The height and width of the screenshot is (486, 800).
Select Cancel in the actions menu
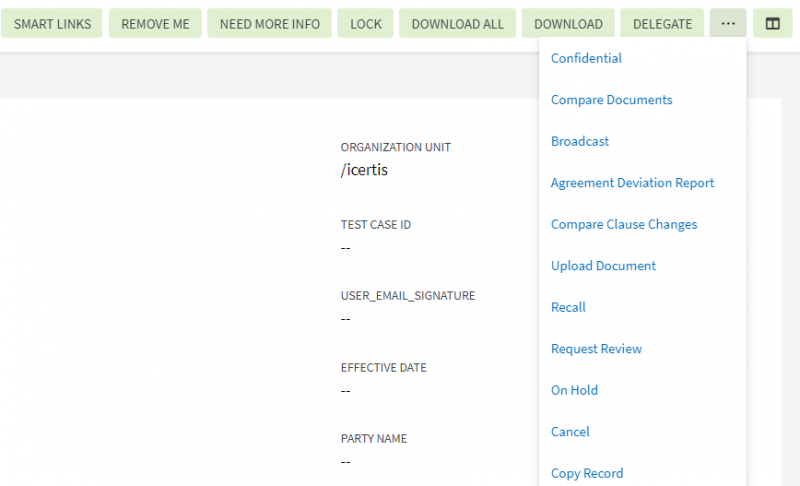tap(570, 432)
